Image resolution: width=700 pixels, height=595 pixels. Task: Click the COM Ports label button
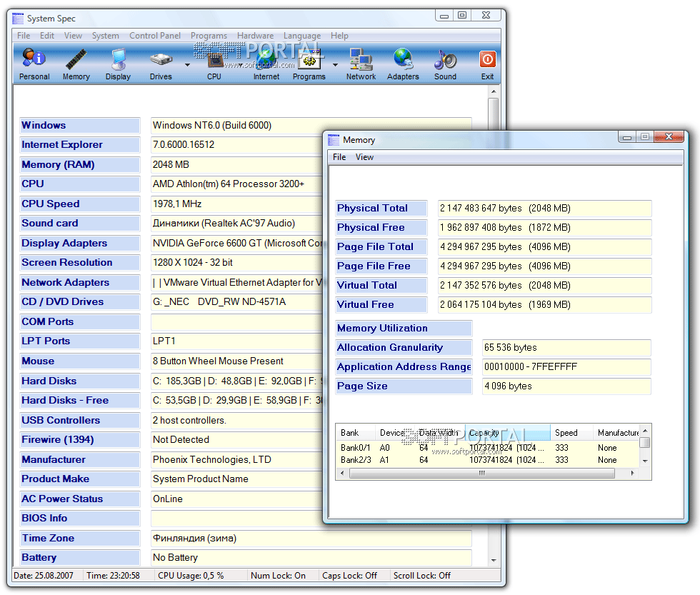[80, 322]
